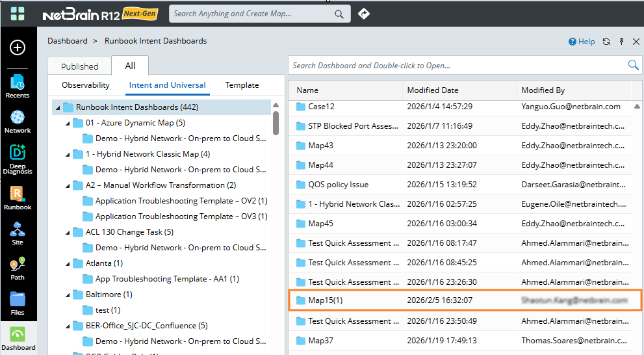Image resolution: width=644 pixels, height=355 pixels.
Task: Open the Files sidebar icon
Action: point(18,303)
